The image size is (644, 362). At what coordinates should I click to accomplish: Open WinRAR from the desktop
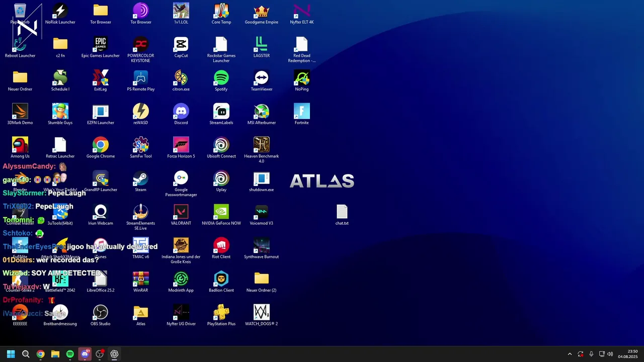[x=141, y=282]
